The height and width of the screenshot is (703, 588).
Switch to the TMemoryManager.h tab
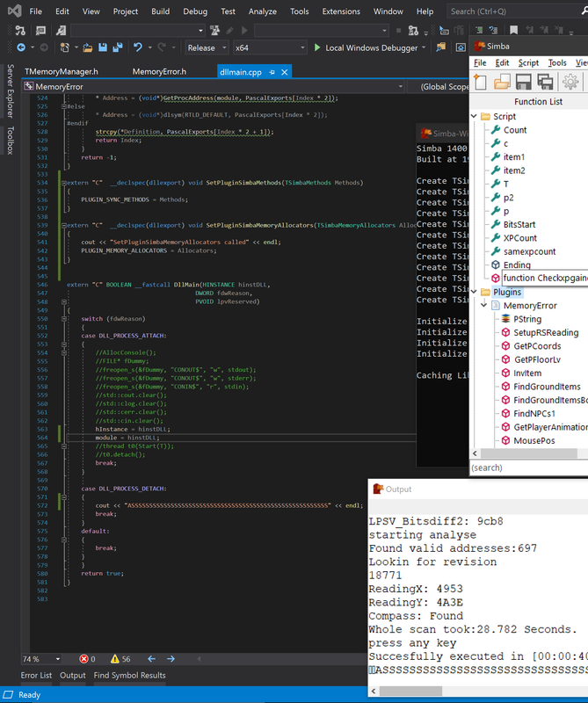tap(61, 72)
